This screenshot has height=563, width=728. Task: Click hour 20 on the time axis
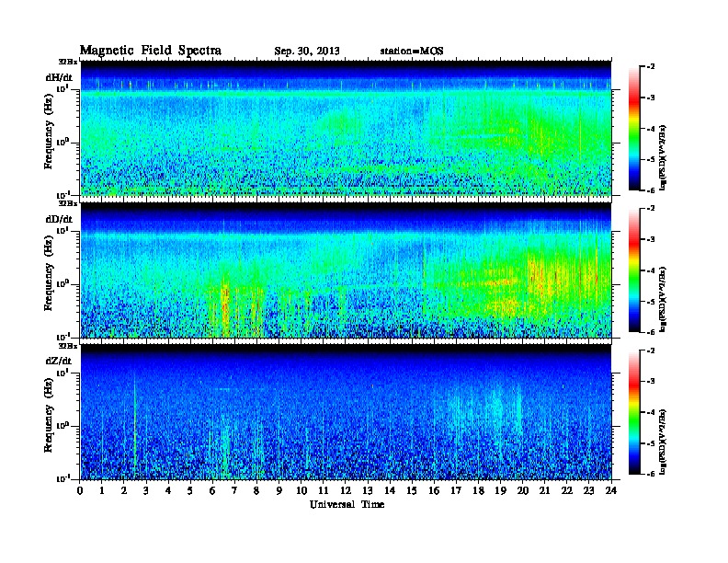pos(522,491)
